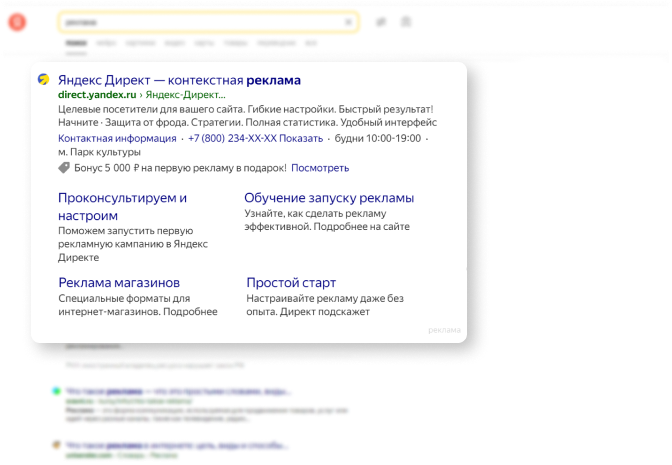672x465 pixels.
Task: Click the second icon right of the search bar
Action: [x=406, y=22]
